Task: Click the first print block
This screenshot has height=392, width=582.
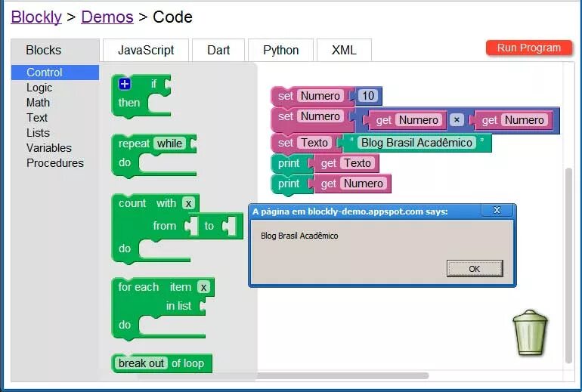Action: 289,164
